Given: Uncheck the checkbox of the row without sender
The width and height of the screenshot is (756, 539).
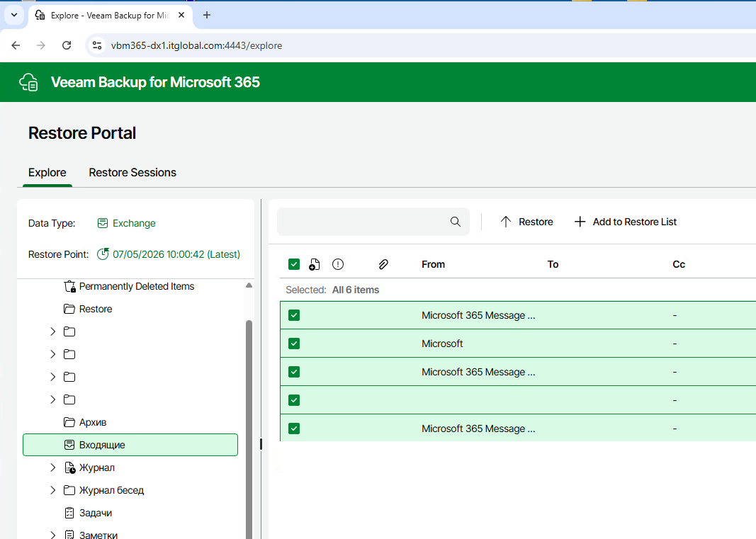Looking at the screenshot, I should click(294, 400).
